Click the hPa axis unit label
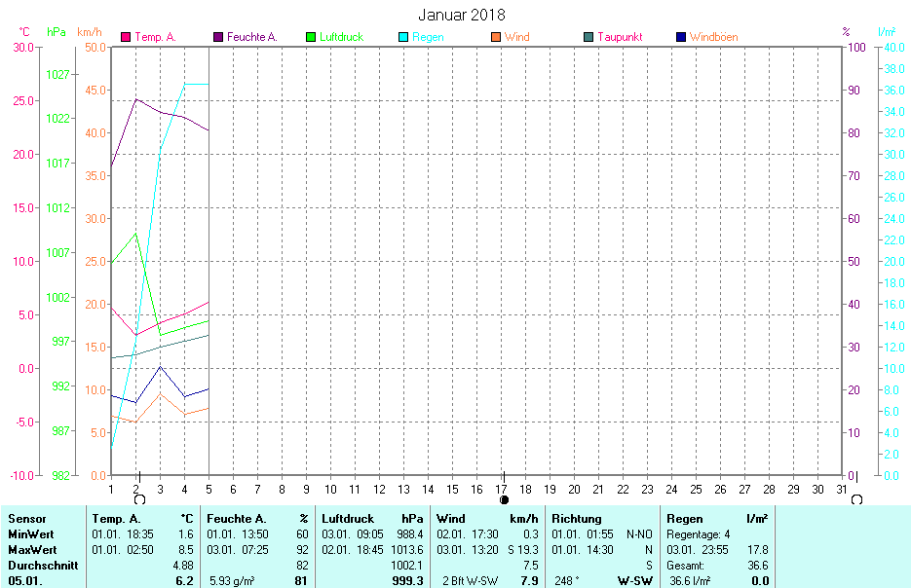The height and width of the screenshot is (588, 911). coord(57,32)
